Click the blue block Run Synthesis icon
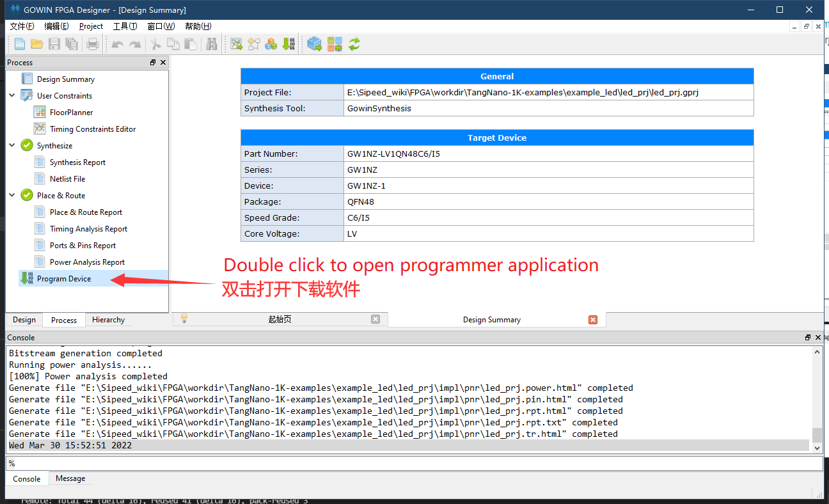 tap(314, 44)
